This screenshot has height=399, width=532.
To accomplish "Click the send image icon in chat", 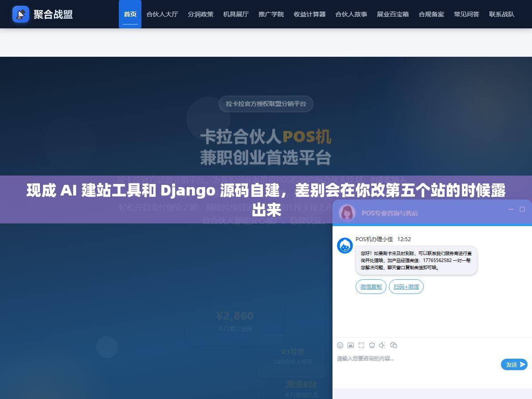I will [351, 345].
